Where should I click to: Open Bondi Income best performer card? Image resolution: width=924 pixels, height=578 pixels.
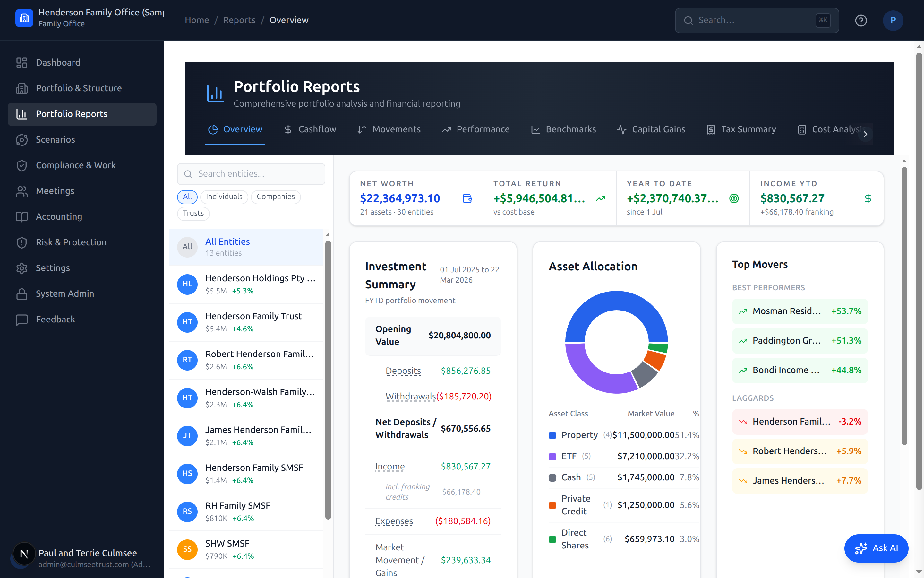800,371
